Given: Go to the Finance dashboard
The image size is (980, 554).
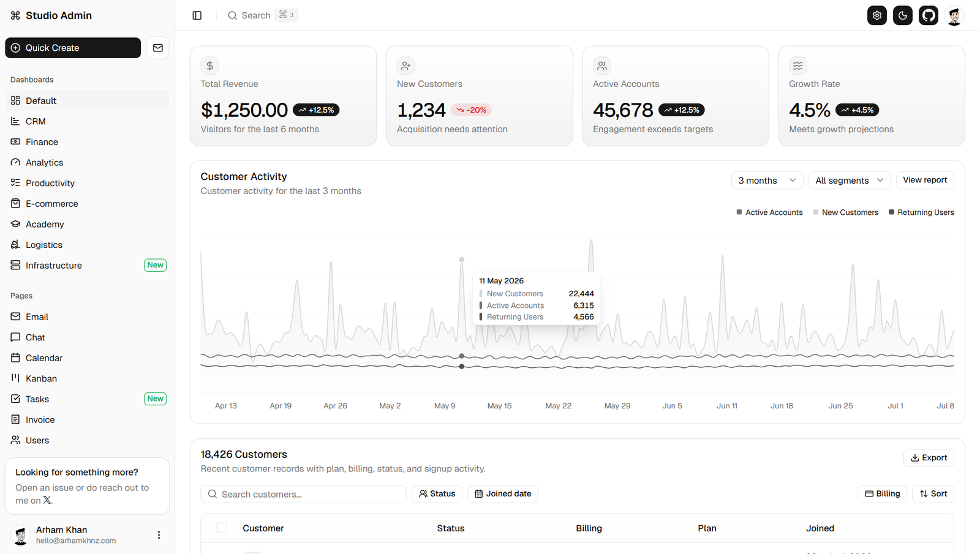Looking at the screenshot, I should (87, 142).
